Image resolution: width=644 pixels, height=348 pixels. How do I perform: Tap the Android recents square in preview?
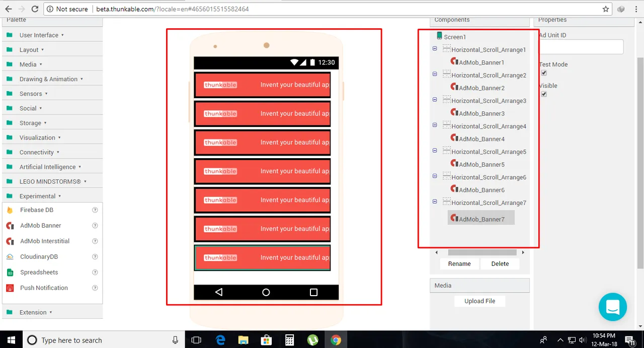313,292
